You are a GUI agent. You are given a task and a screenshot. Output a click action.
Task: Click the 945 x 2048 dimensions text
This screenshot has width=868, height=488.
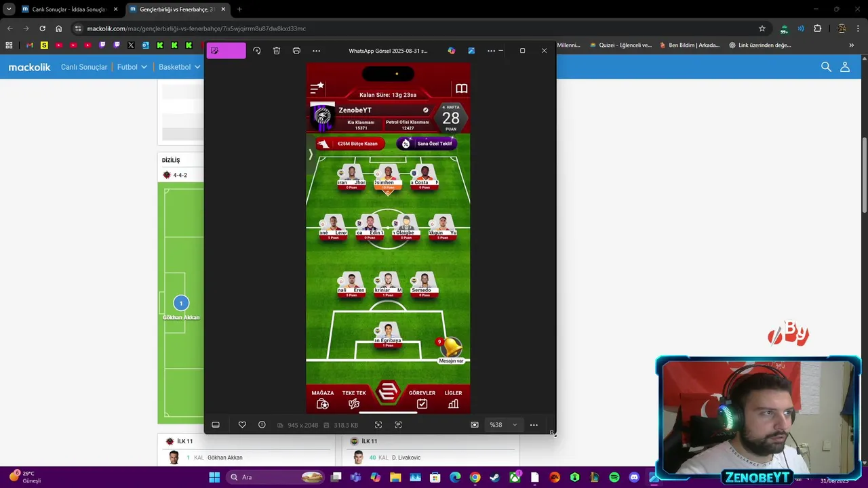coord(302,425)
